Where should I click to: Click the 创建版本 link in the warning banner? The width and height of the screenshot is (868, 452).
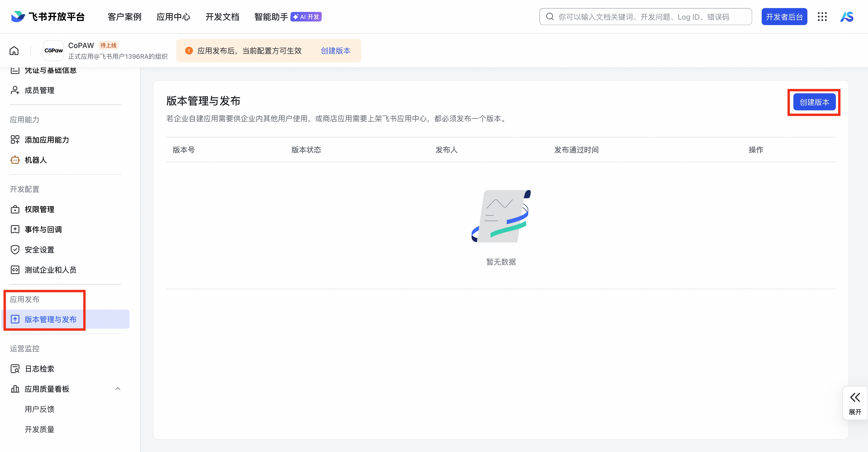(335, 51)
